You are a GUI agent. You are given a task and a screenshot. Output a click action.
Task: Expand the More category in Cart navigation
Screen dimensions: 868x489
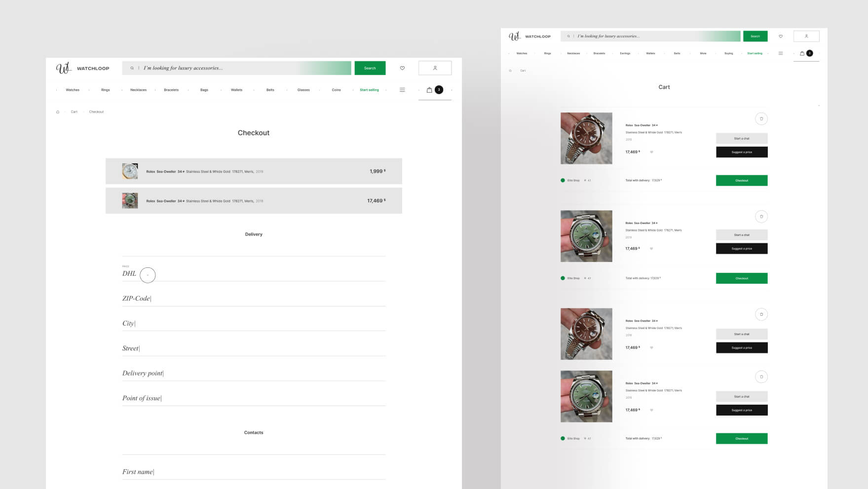click(703, 53)
